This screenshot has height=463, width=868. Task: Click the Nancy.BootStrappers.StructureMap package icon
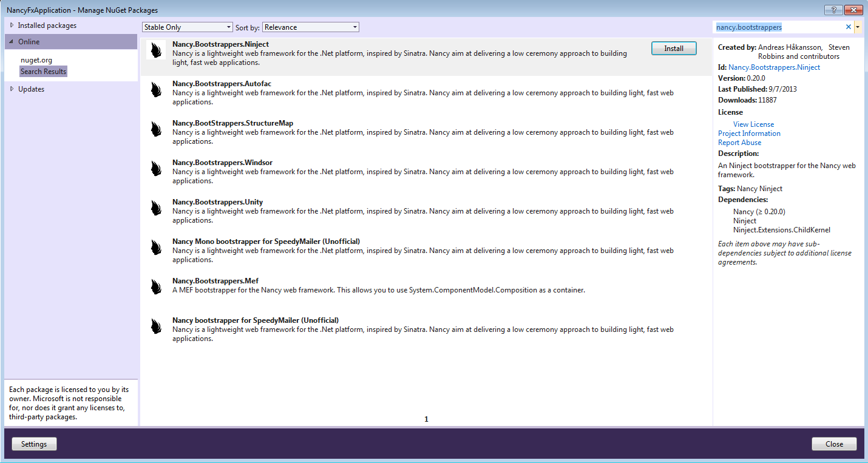pos(156,129)
